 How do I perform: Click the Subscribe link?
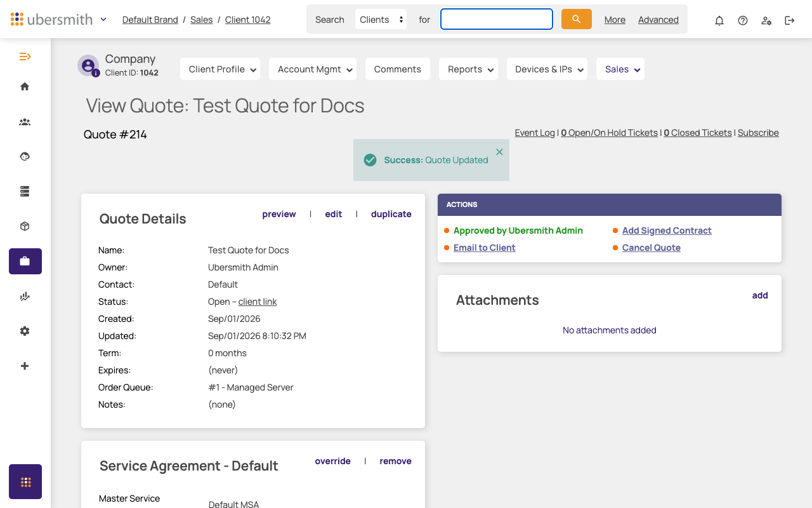coord(758,133)
